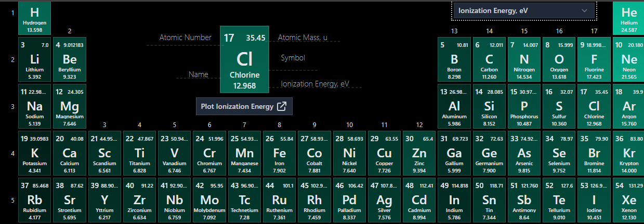Select the Sodium element tile
The width and height of the screenshot is (644, 224).
click(x=35, y=107)
